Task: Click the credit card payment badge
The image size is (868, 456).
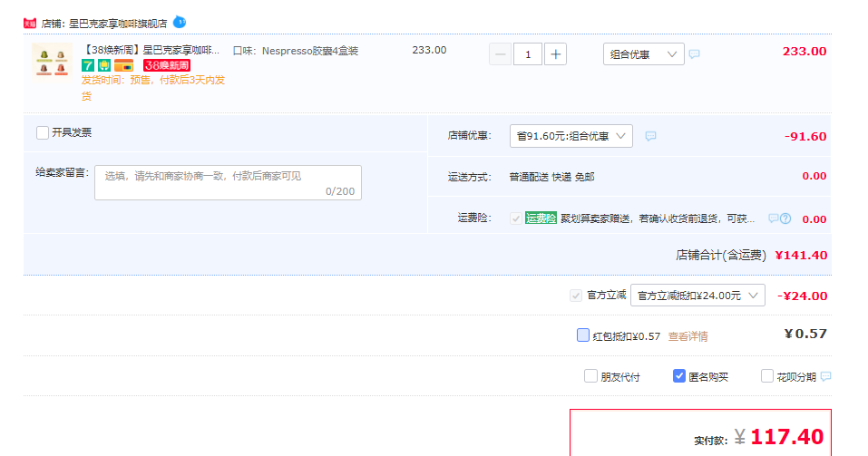Action: pyautogui.click(x=124, y=66)
